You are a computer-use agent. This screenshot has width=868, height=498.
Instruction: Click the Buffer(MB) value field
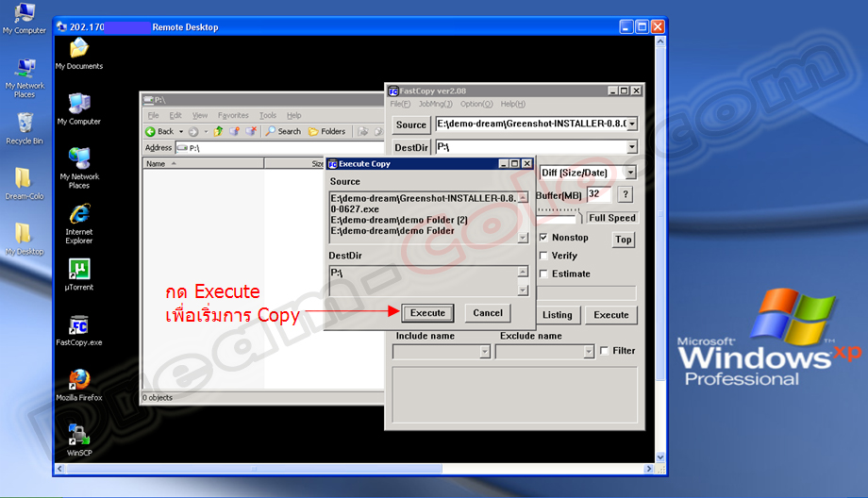599,194
